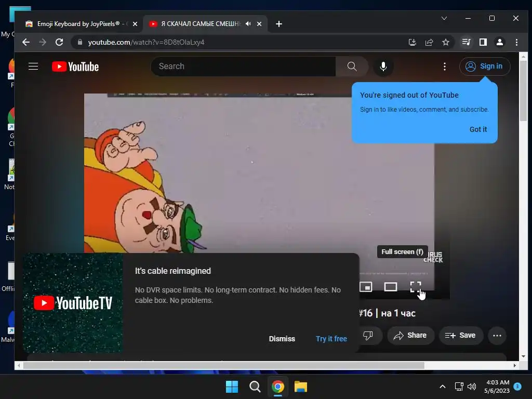Open the Windows Start menu
The width and height of the screenshot is (532, 399).
click(232, 387)
